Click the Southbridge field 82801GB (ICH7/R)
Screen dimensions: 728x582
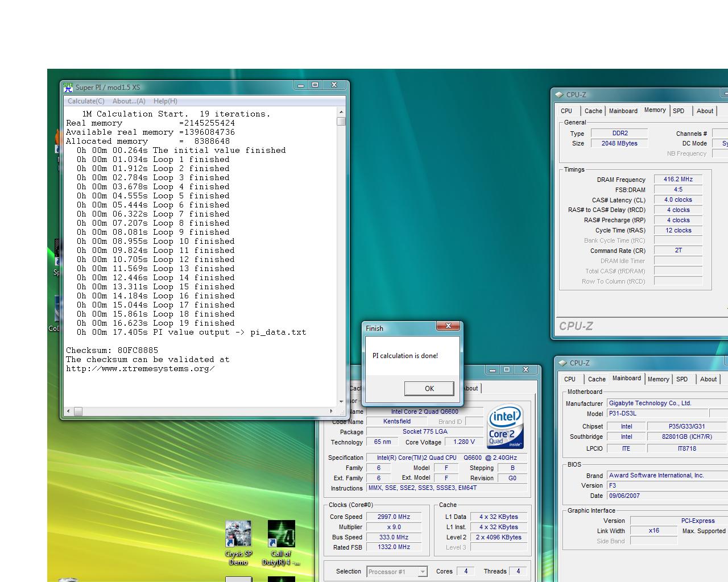pyautogui.click(x=687, y=436)
